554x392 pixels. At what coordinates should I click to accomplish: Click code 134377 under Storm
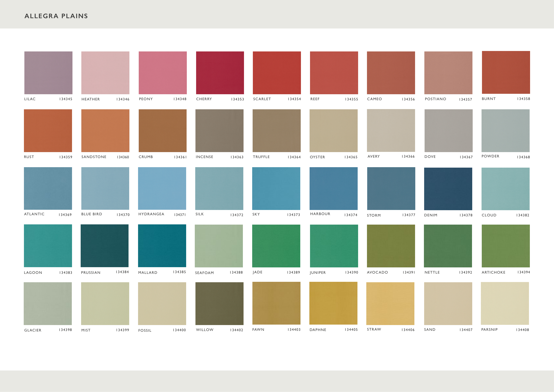(408, 215)
